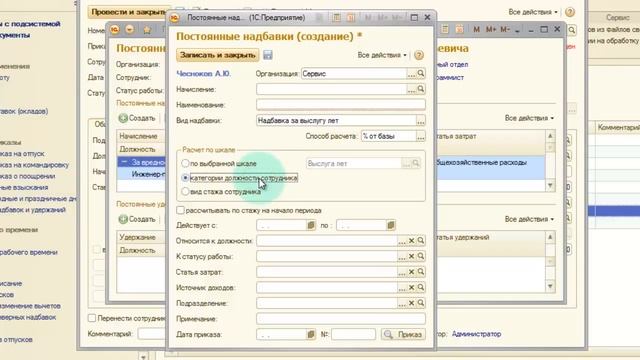Viewport: 640px width, 360px height.
Task: Open Способ расчета selection ellipsis
Action: 420,136
